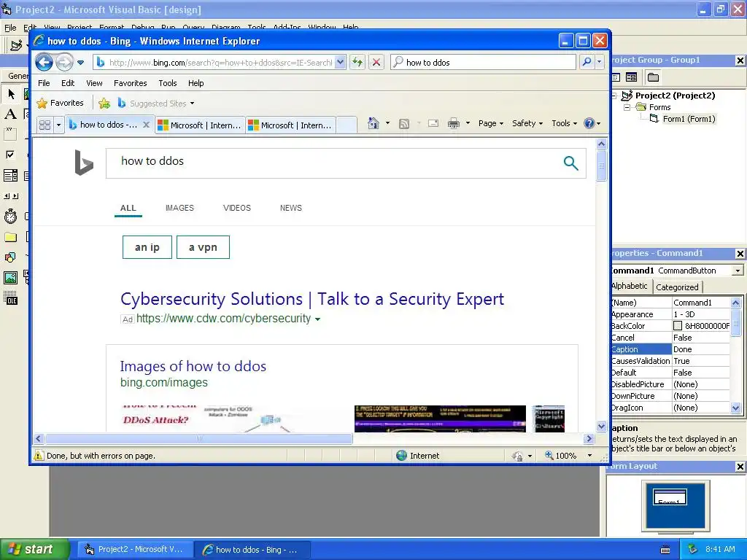This screenshot has height=560, width=747.
Task: Switch to Bing IMAGES tab
Action: [179, 208]
